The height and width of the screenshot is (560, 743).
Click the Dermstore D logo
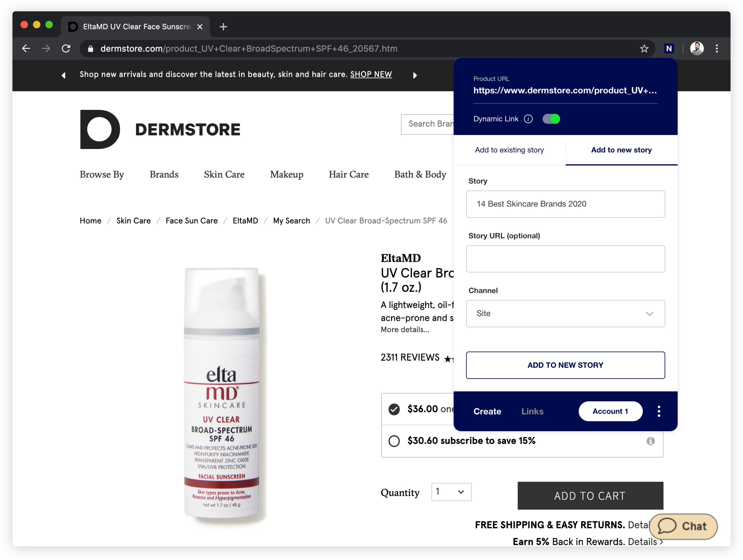pos(100,129)
